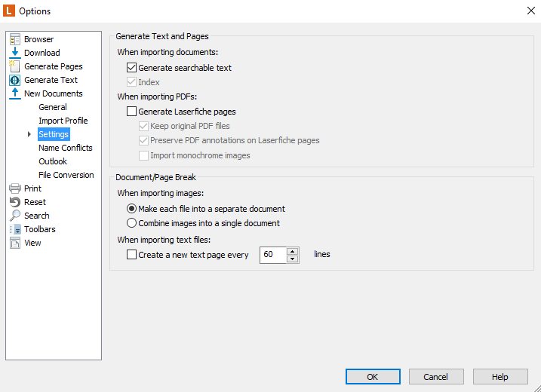
Task: Expand the Settings tree node arrow
Action: [x=29, y=134]
